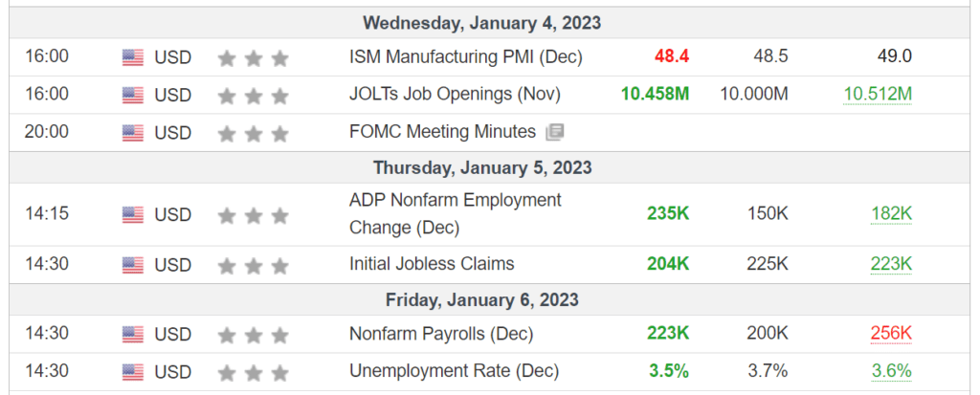The width and height of the screenshot is (980, 395).
Task: Click US flag in Unemployment Rate row
Action: [x=132, y=372]
